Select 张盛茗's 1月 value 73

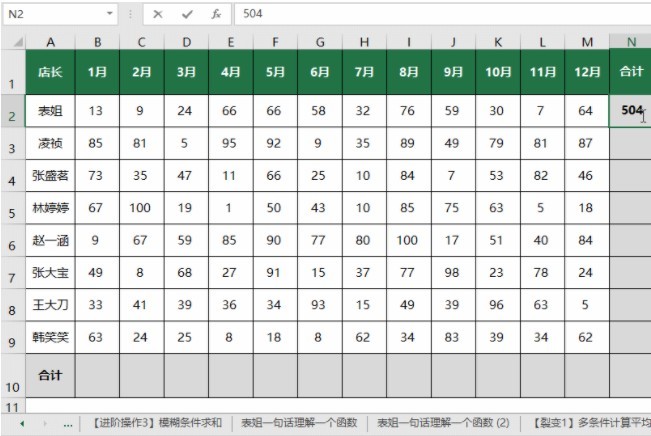click(98, 176)
